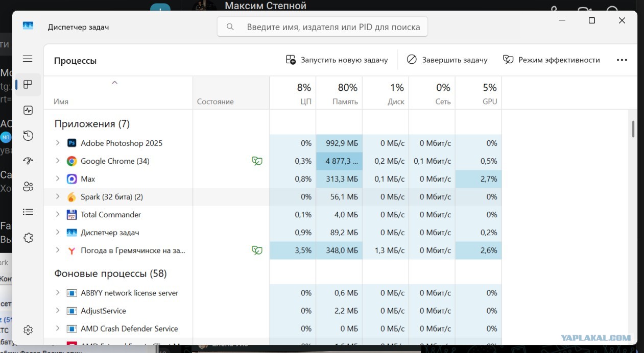The width and height of the screenshot is (644, 353).
Task: End the selected task
Action: 447,60
